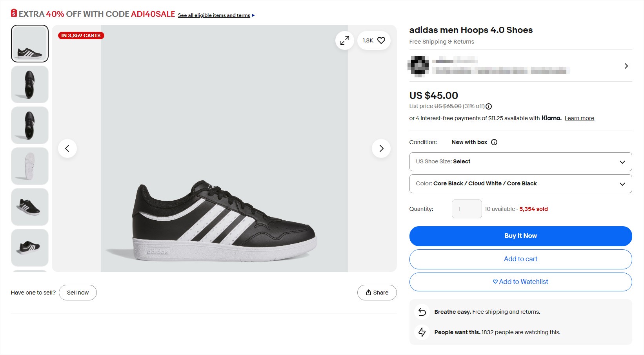Click the info icon beside New with box
644x355 pixels.
click(x=494, y=142)
